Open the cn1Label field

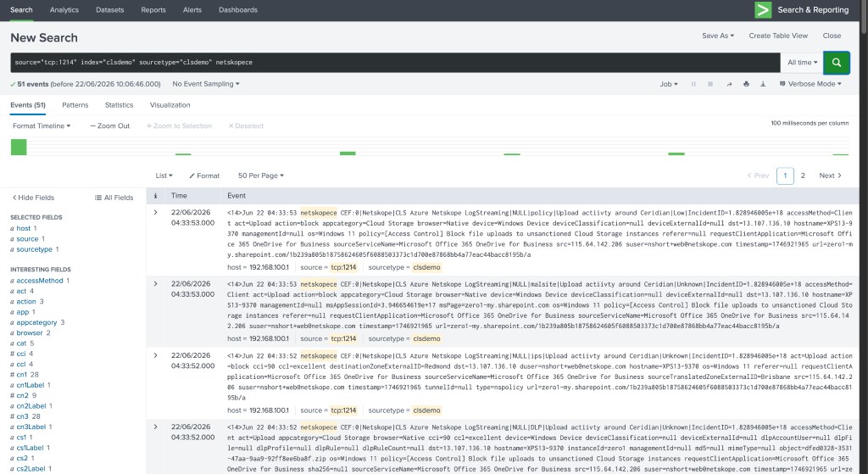(x=31, y=385)
